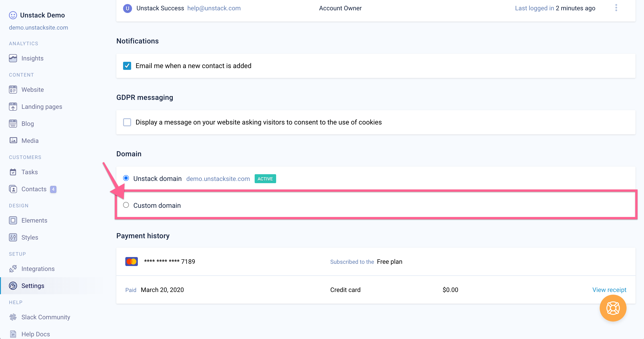Click the Contacts count badge 4

[53, 189]
